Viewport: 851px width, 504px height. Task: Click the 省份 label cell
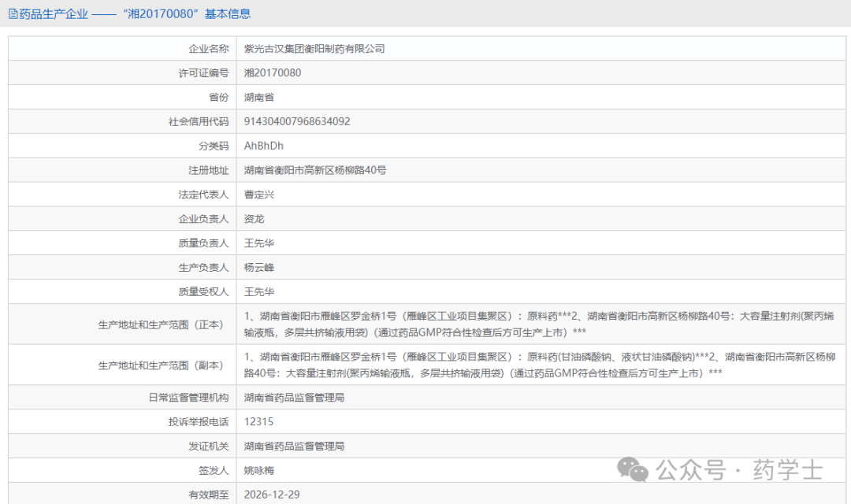click(122, 97)
